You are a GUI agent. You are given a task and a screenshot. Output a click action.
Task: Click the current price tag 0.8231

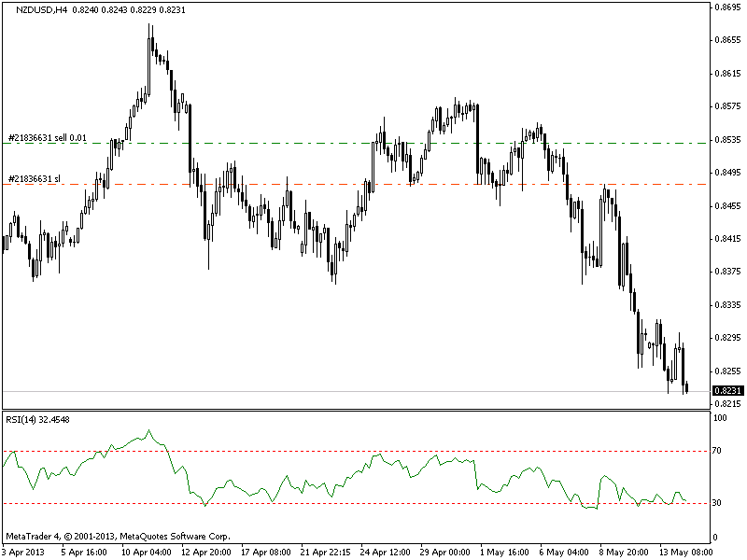[x=728, y=391]
